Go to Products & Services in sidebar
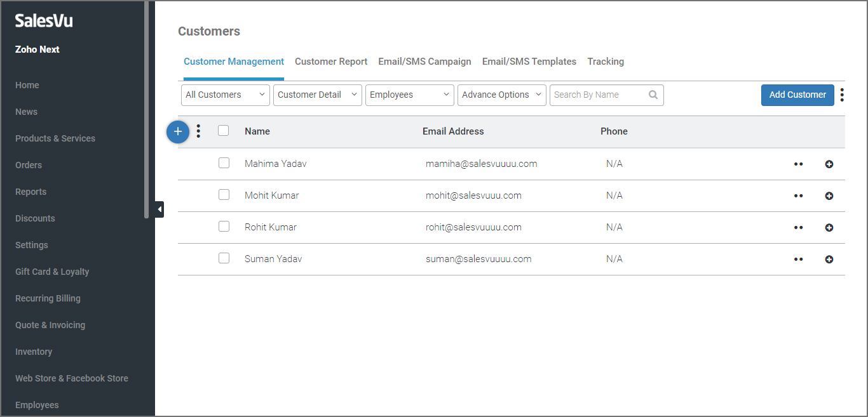Screen dimensions: 868x417 pos(55,138)
